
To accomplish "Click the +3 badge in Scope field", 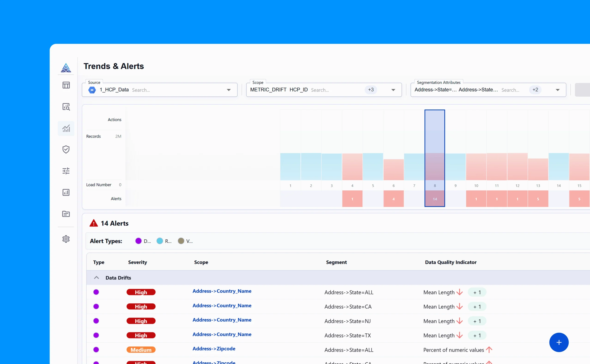I will 371,90.
